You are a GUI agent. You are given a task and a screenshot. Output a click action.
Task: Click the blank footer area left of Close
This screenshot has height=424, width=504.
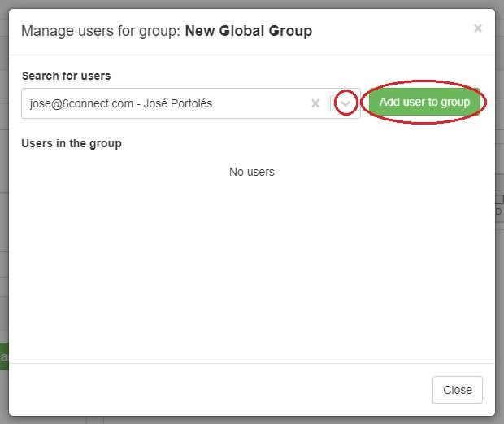coord(219,390)
